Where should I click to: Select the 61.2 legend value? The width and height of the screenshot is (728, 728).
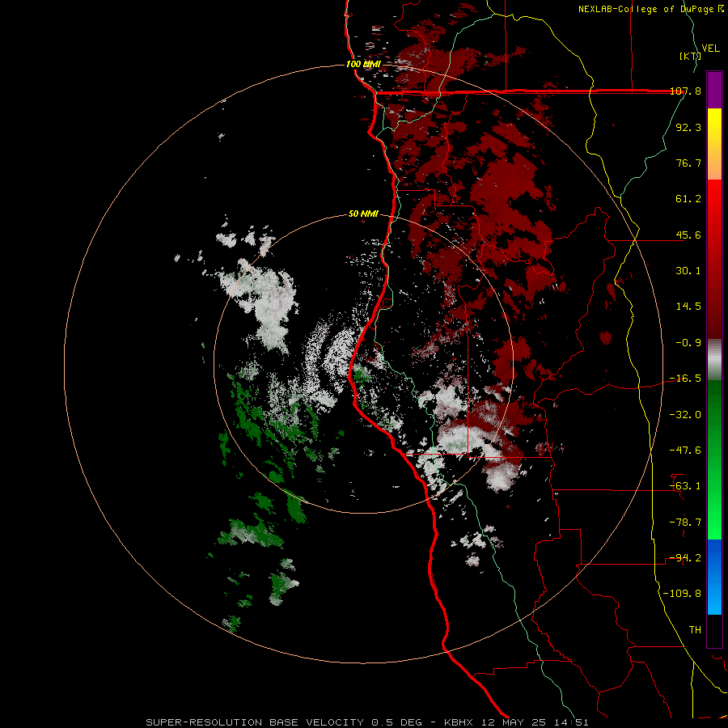(x=688, y=199)
